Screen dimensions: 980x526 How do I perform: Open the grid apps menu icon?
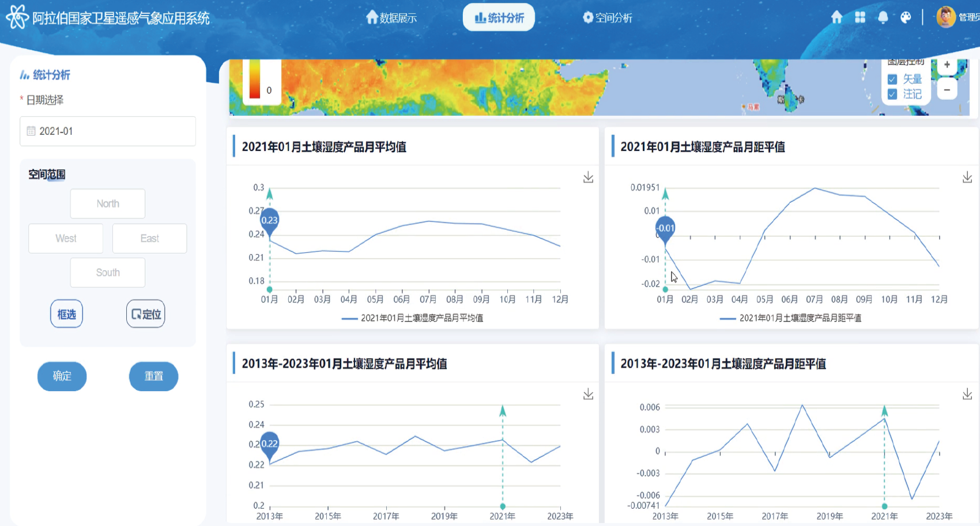[860, 17]
